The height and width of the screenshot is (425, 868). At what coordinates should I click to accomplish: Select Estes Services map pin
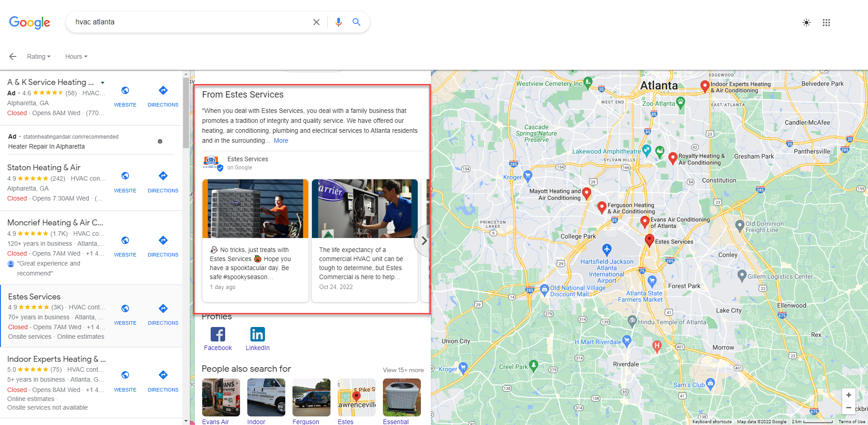pos(649,240)
